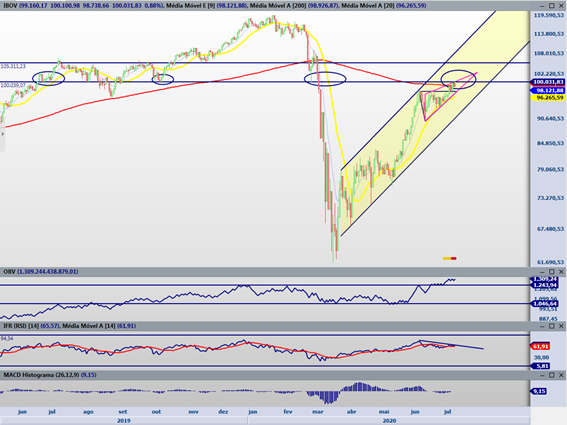The width and height of the screenshot is (567, 425).
Task: Click the 90.640,53 price axis value
Action: click(549, 119)
